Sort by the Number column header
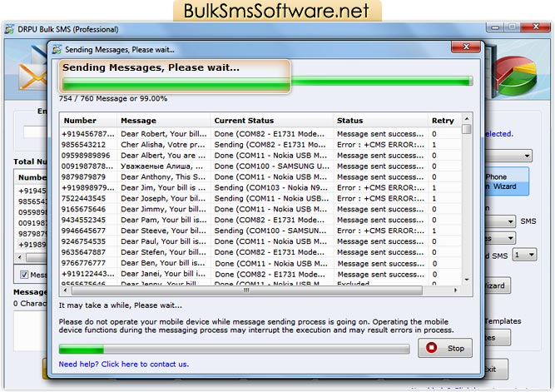 point(88,121)
